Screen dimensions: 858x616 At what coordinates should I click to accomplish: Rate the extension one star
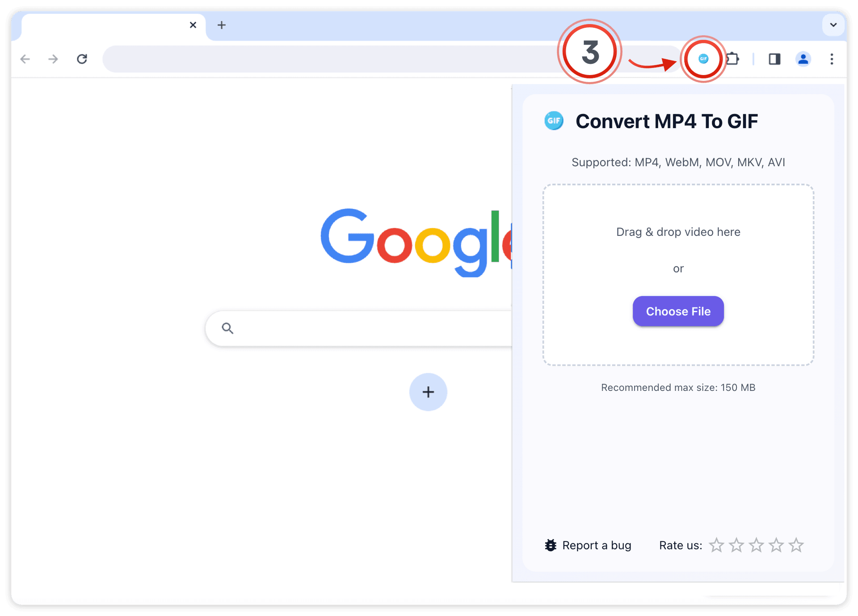[x=716, y=545]
